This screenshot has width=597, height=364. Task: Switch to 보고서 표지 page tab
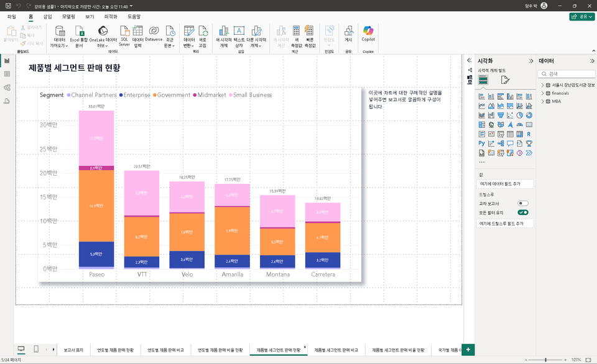[x=73, y=350]
